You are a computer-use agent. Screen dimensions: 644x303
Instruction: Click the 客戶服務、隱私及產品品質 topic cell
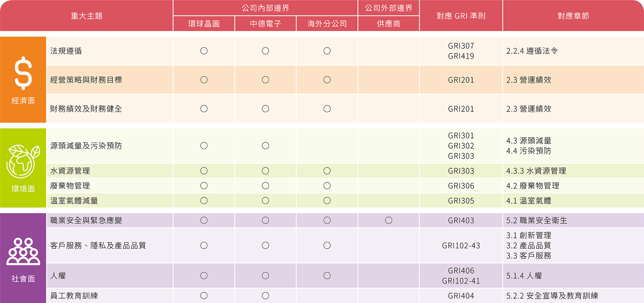coord(98,246)
